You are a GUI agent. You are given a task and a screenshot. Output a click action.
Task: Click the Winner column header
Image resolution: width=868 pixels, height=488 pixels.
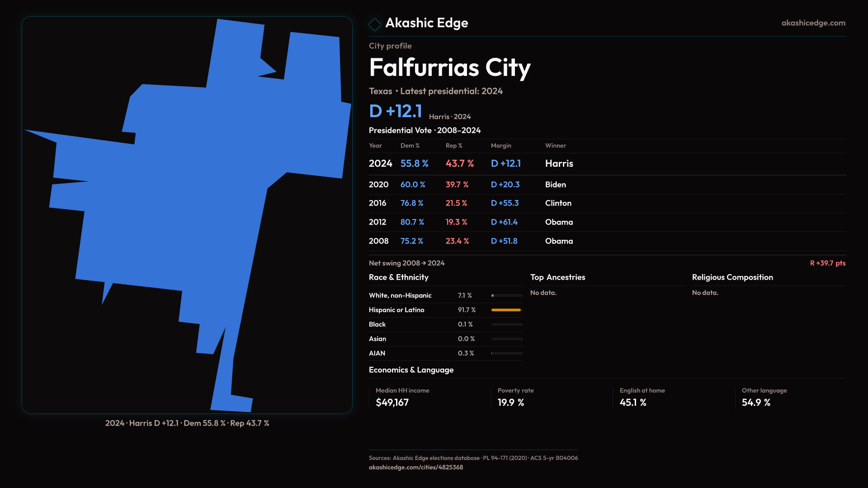click(x=555, y=145)
